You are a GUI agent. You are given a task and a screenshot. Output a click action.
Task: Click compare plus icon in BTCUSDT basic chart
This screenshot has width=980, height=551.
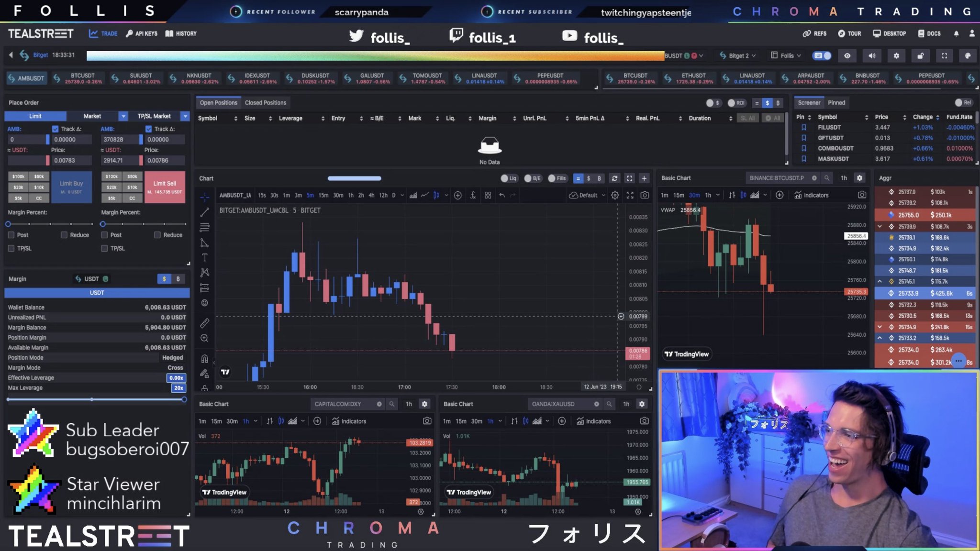click(x=780, y=195)
